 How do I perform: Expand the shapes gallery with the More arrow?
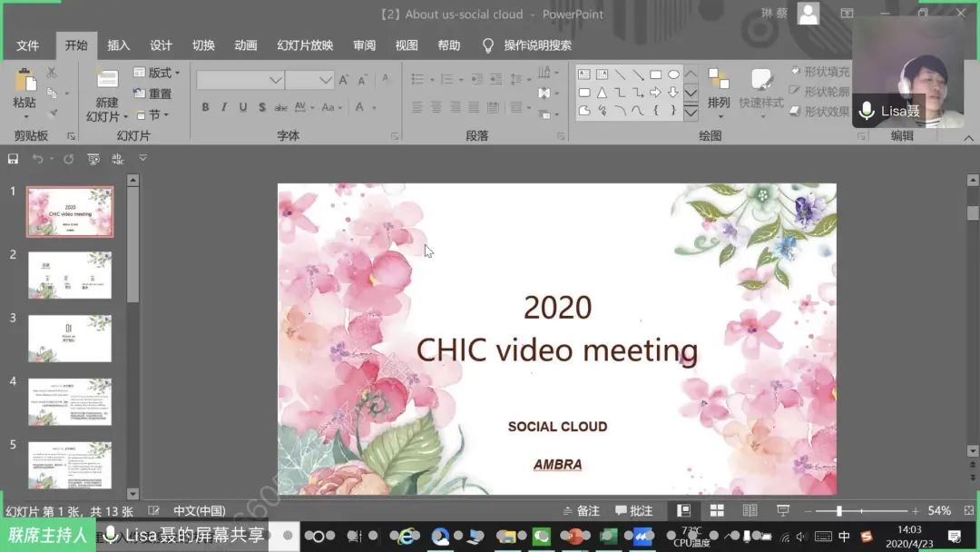[x=691, y=113]
